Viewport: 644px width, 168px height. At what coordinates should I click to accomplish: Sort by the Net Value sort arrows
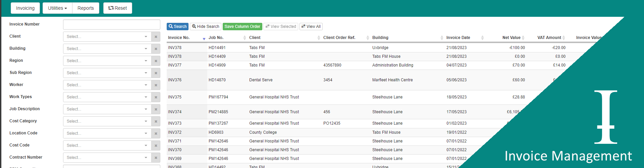pos(523,38)
